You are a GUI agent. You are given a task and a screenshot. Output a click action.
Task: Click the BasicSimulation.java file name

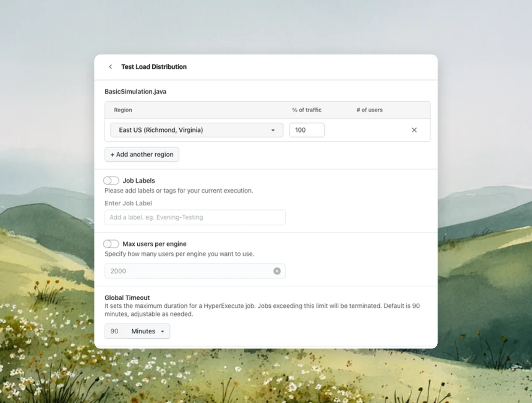[136, 91]
